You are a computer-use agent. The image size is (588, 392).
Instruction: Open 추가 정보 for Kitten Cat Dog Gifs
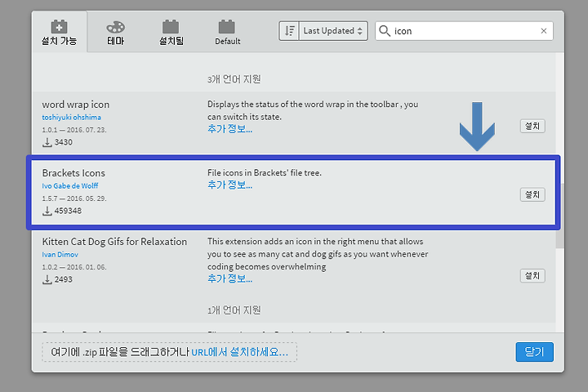(x=229, y=278)
